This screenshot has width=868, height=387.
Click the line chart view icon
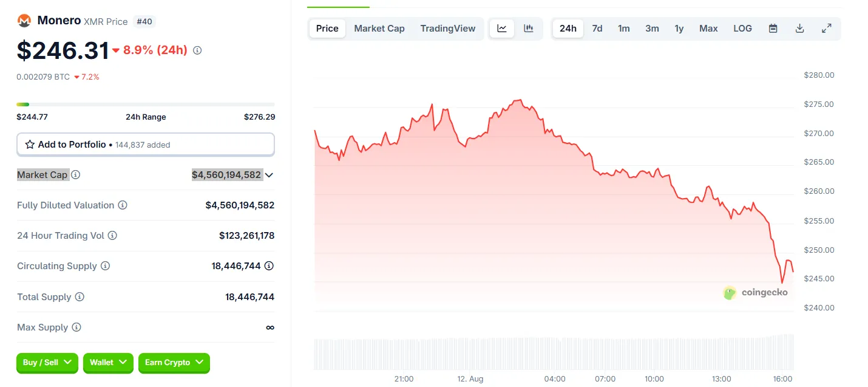coord(502,29)
